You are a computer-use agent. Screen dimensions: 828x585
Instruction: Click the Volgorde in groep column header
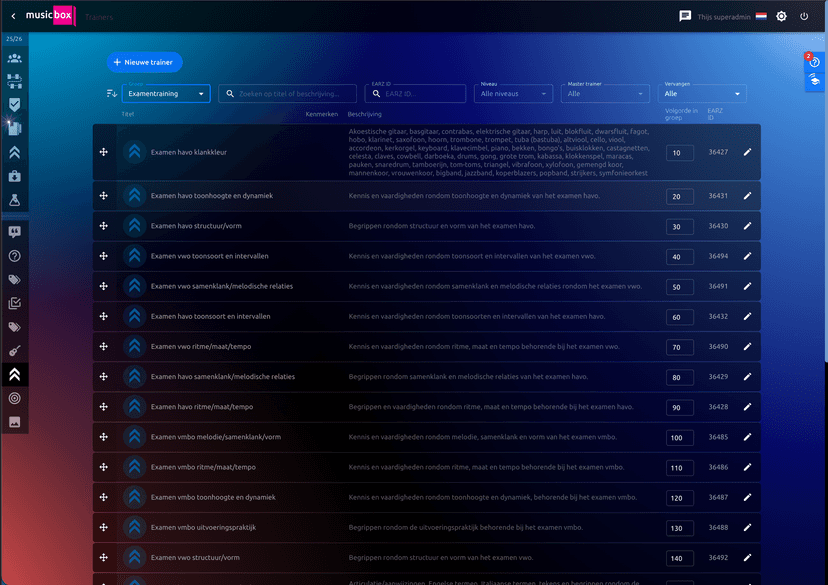tap(681, 114)
